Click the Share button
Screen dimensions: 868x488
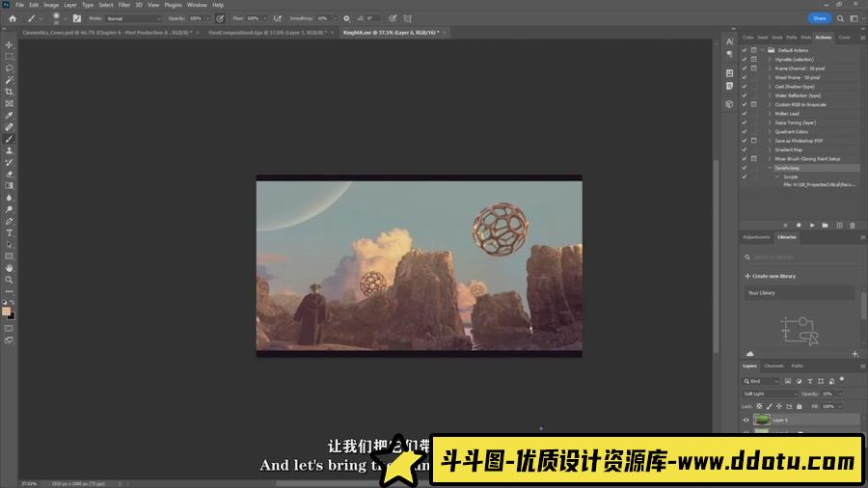pyautogui.click(x=819, y=18)
